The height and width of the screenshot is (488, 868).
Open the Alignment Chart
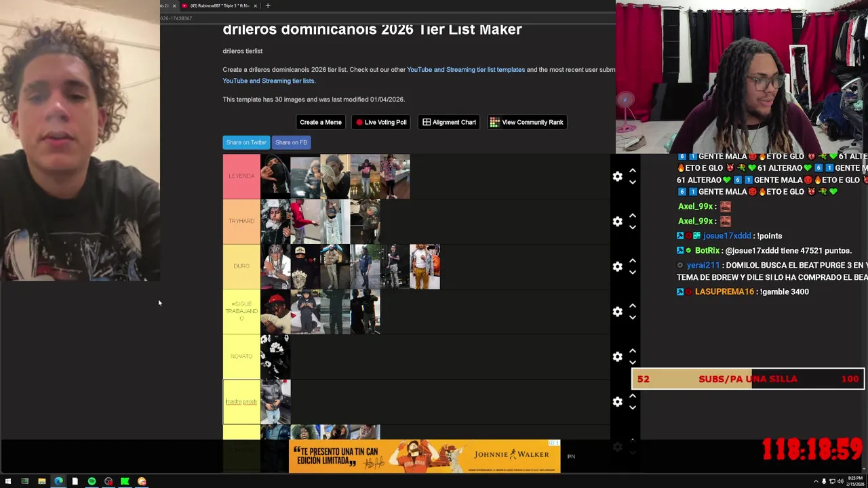449,122
